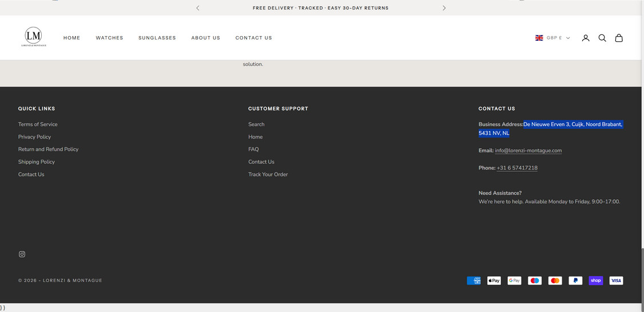Visit the Instagram icon in footer
644x312 pixels.
click(22, 254)
